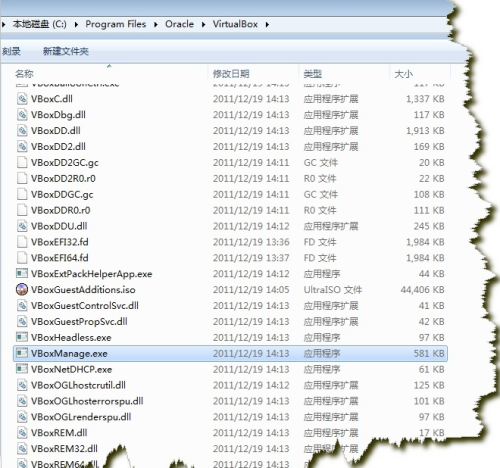Select the file name VBoxExtPackHelperApp.exe
This screenshot has width=500, height=468.
(x=92, y=274)
